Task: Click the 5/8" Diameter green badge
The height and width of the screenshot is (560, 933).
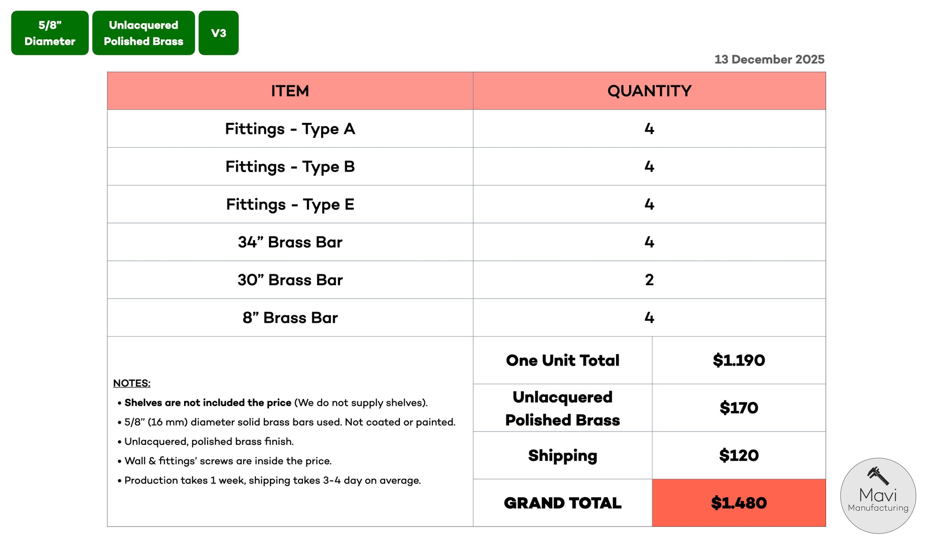Action: [x=50, y=33]
